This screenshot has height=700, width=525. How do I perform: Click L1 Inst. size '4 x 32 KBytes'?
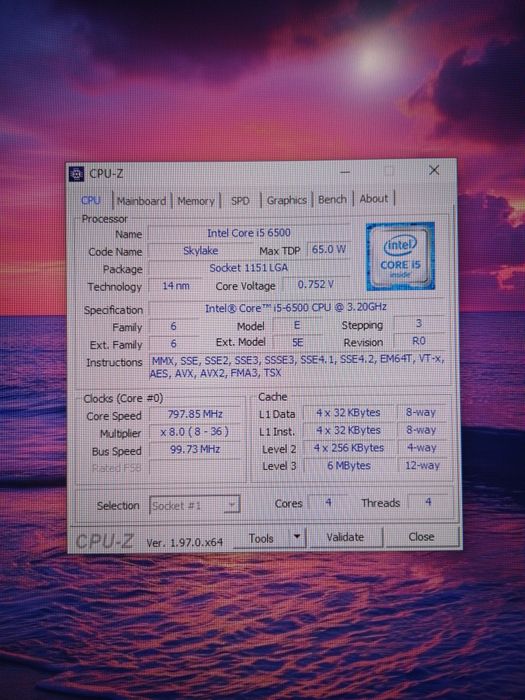(x=348, y=431)
